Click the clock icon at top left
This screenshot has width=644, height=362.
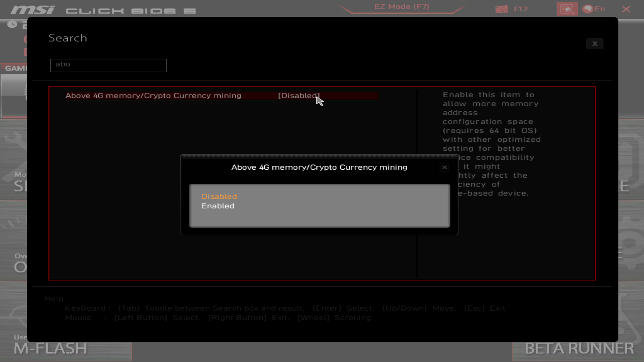point(12,24)
